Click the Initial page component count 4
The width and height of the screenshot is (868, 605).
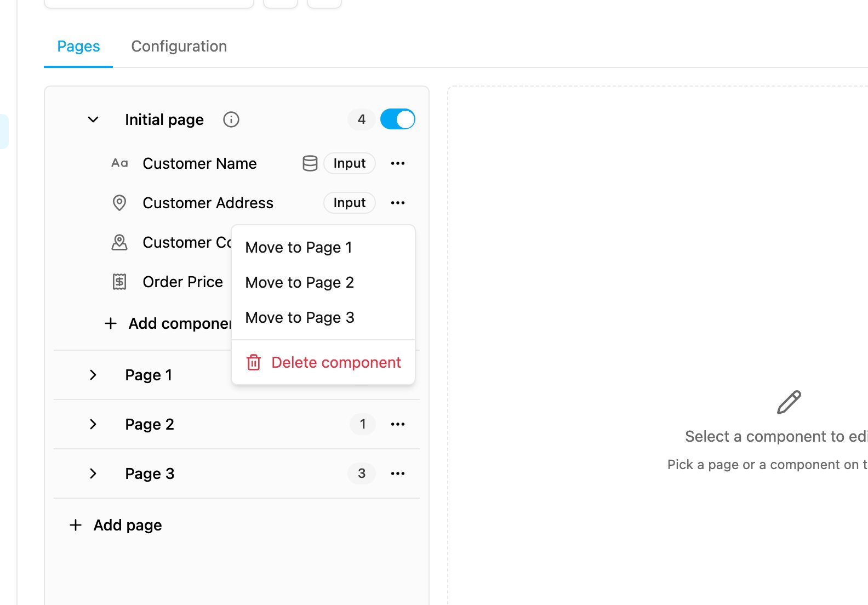pyautogui.click(x=362, y=119)
